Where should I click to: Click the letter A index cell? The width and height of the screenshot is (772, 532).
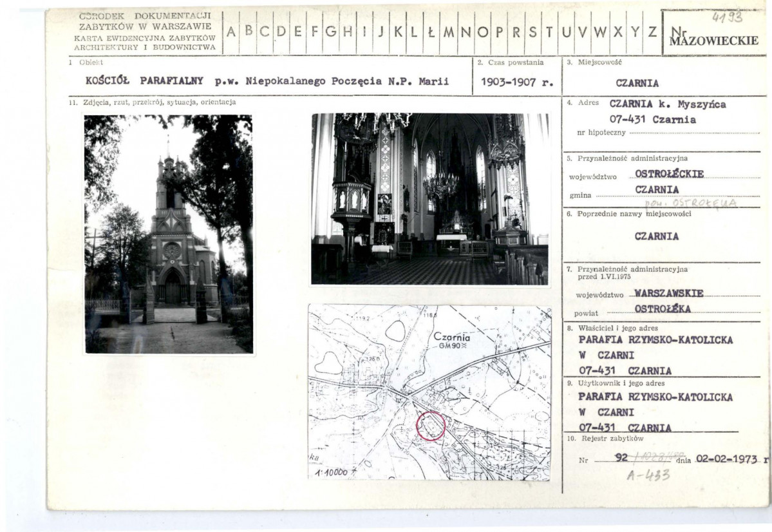click(231, 32)
